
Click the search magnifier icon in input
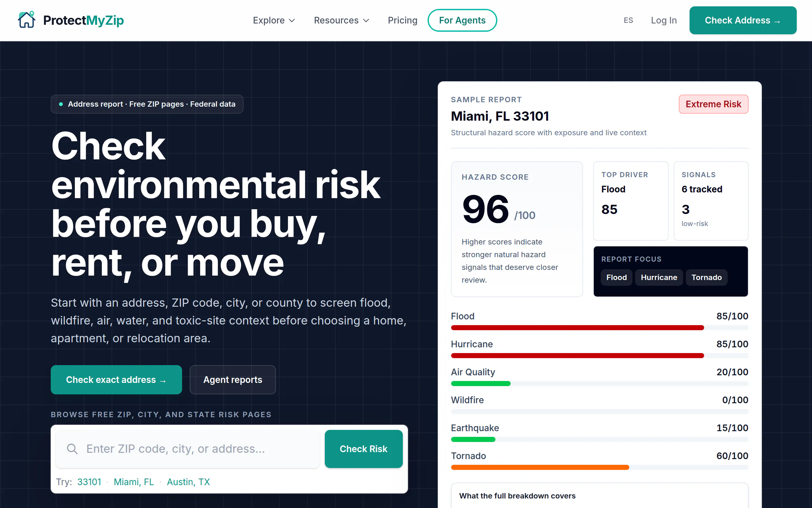point(72,449)
